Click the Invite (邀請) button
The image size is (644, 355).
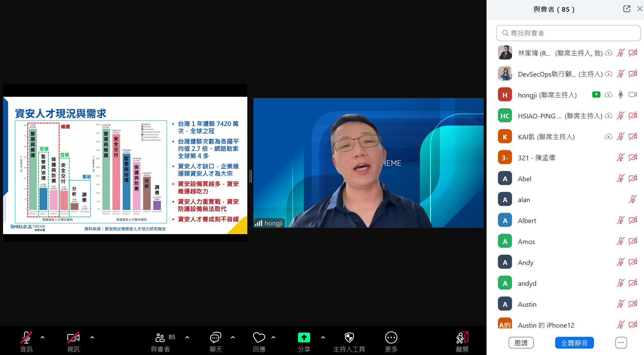[x=521, y=343]
